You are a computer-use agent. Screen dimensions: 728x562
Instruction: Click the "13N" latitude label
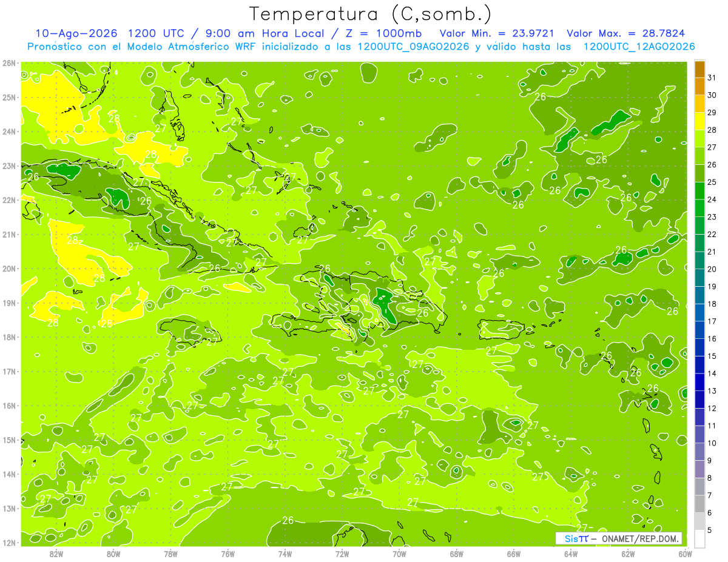[9, 508]
